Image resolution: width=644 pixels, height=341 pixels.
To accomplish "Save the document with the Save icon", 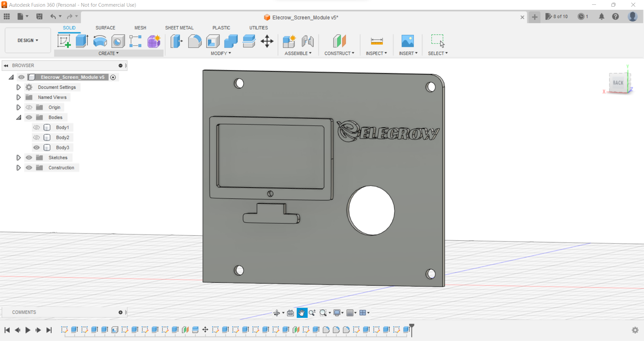I will 39,16.
